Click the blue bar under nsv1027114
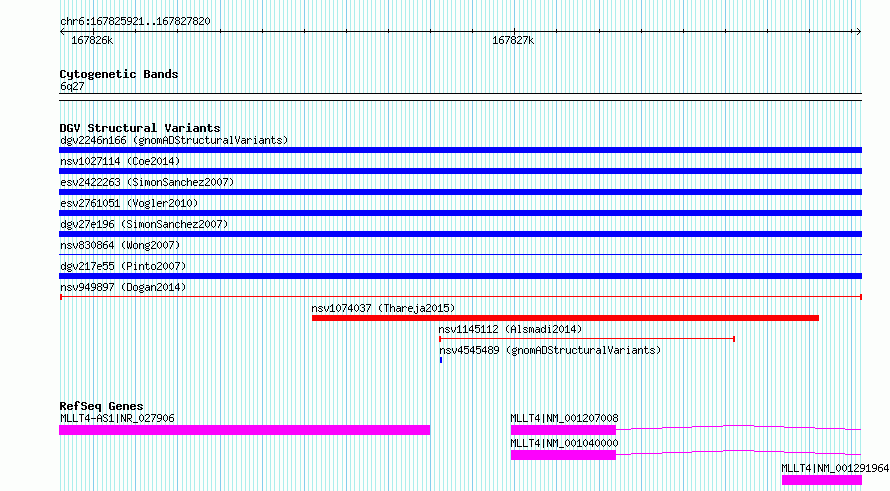 pyautogui.click(x=460, y=171)
